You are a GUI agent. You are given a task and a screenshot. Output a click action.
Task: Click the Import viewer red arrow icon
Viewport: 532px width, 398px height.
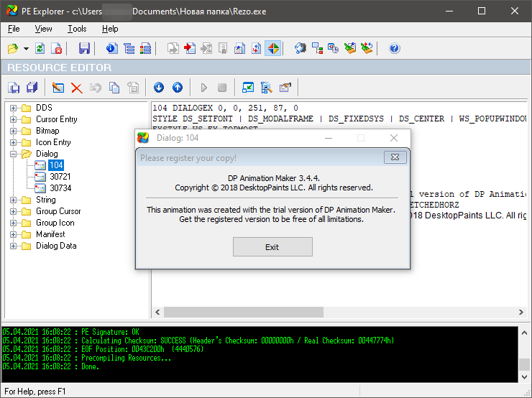(190, 48)
